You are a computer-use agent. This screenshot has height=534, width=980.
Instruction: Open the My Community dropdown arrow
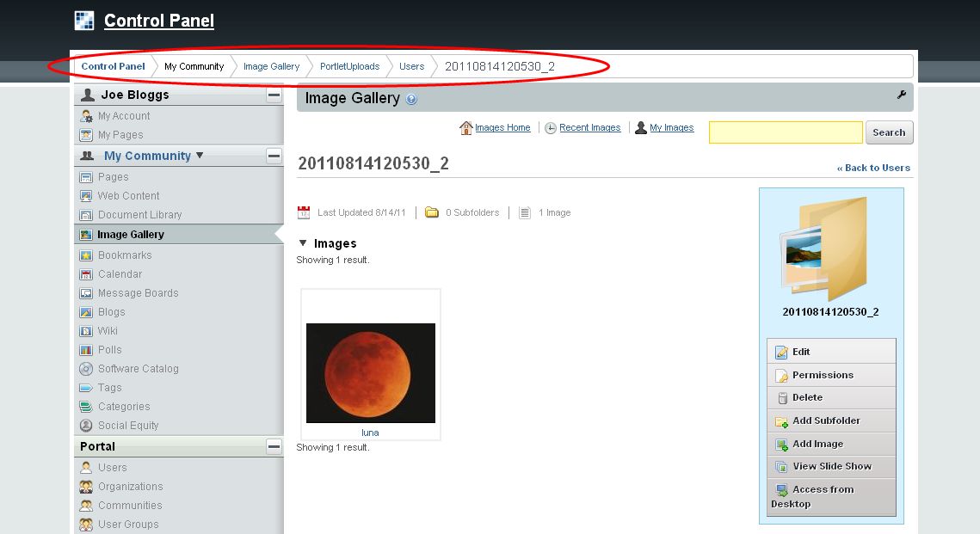(200, 156)
